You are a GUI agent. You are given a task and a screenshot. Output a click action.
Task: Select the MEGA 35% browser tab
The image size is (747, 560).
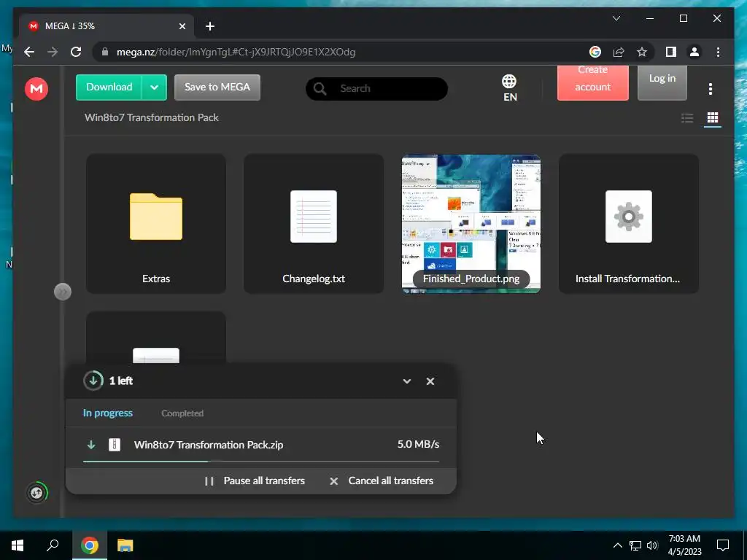click(107, 26)
